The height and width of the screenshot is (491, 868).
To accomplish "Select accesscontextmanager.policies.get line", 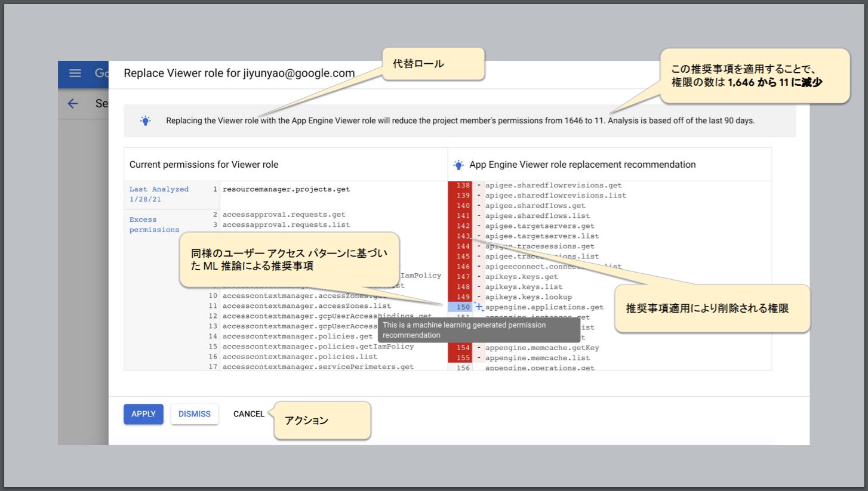I will pos(297,336).
